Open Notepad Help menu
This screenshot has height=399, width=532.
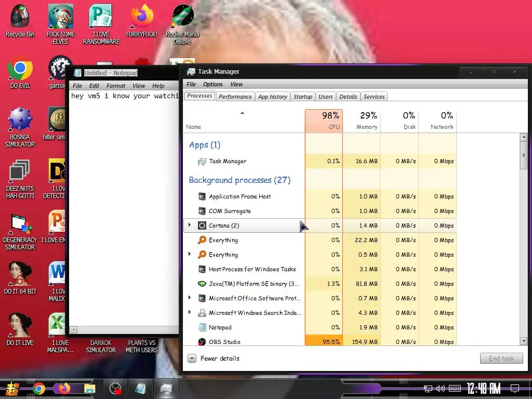coord(158,86)
